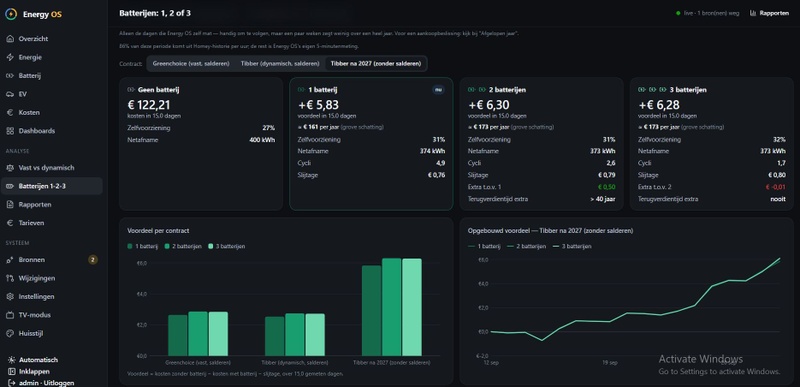Viewport: 800px width, 387px height.
Task: Click red '€ -0,01' Extra t.o.v. 2
Action: 776,187
